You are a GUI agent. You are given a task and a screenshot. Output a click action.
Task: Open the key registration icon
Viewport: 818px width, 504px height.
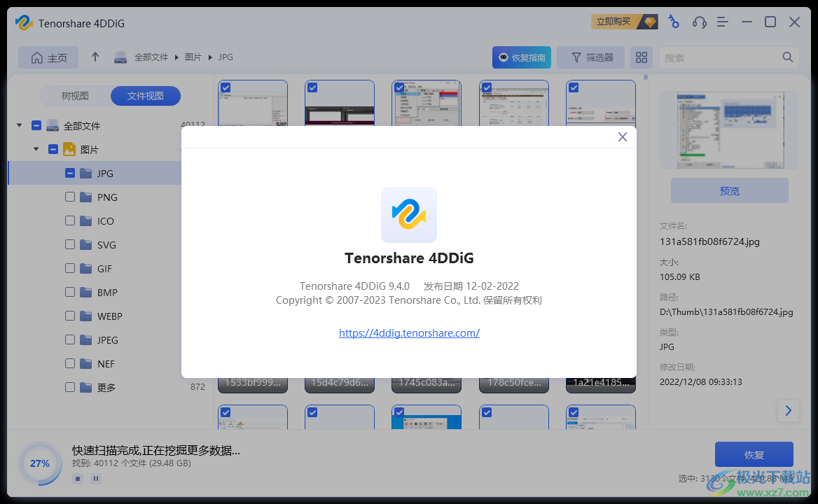point(674,22)
